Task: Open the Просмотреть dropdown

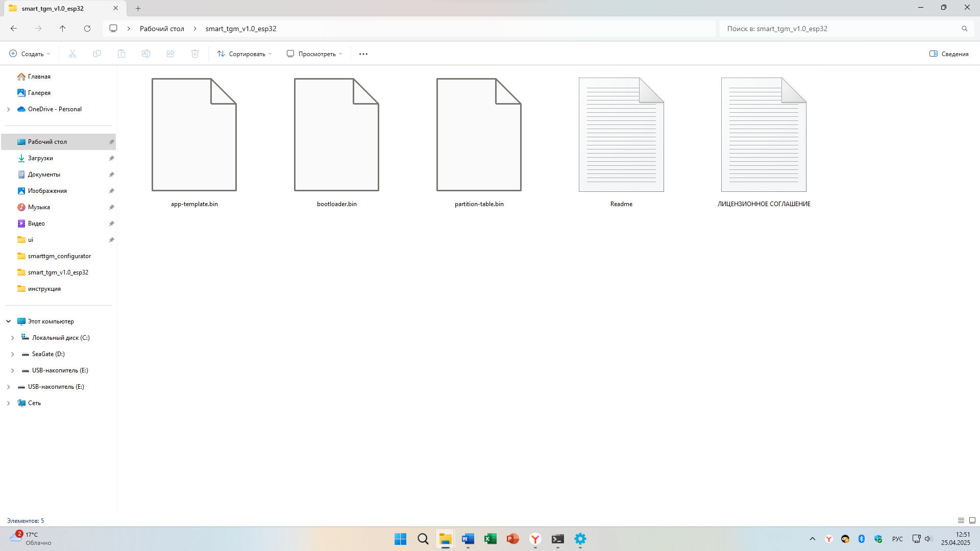Action: click(314, 54)
